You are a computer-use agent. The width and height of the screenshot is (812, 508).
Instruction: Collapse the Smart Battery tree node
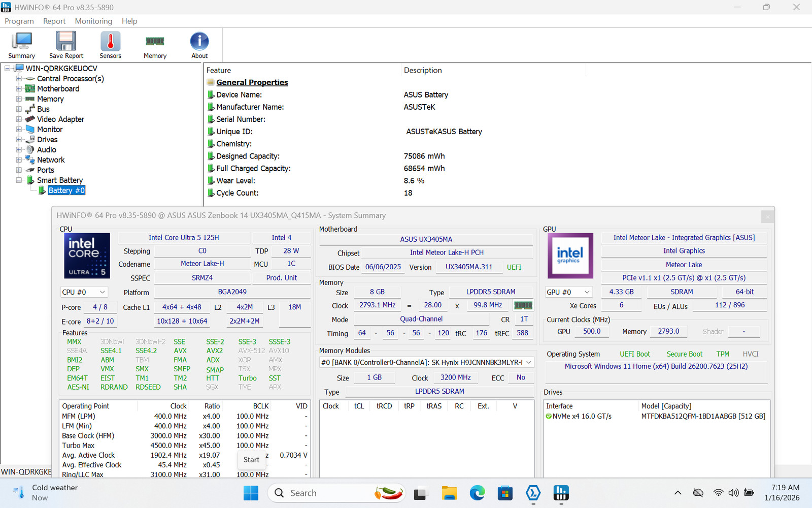[x=19, y=180]
